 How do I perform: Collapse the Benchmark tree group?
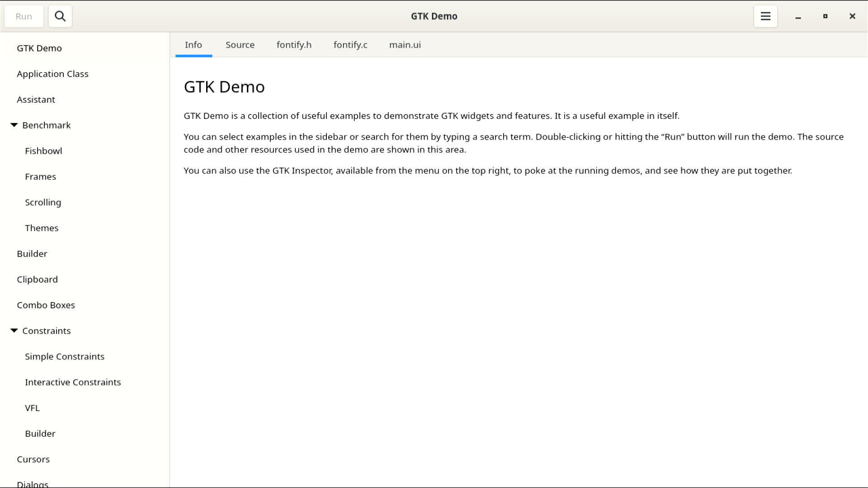[14, 125]
